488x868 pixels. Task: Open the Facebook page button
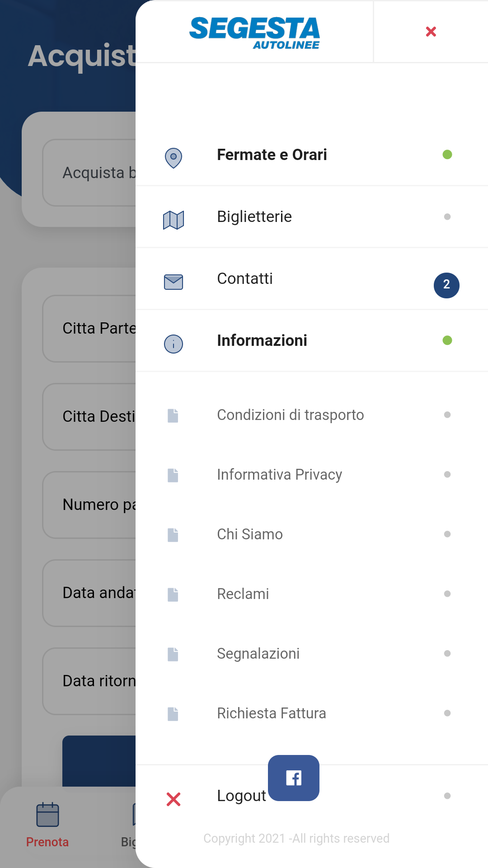tap(294, 778)
